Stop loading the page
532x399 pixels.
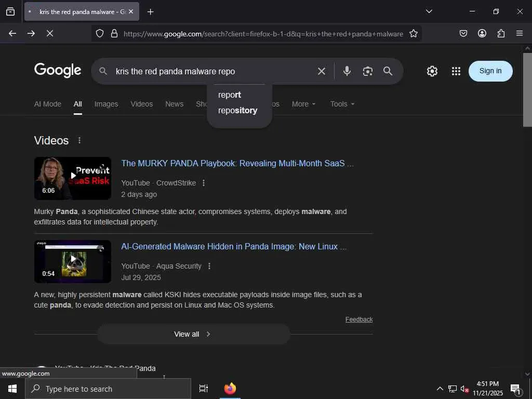tap(50, 33)
